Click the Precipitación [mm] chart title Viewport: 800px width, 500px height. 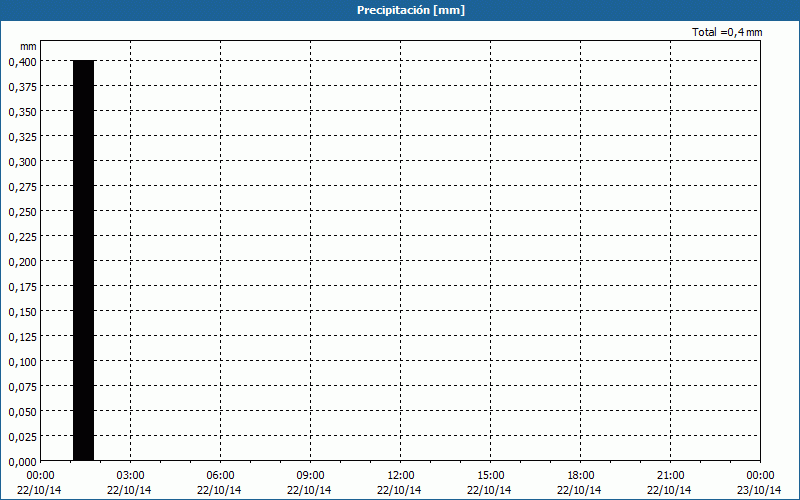pyautogui.click(x=411, y=10)
